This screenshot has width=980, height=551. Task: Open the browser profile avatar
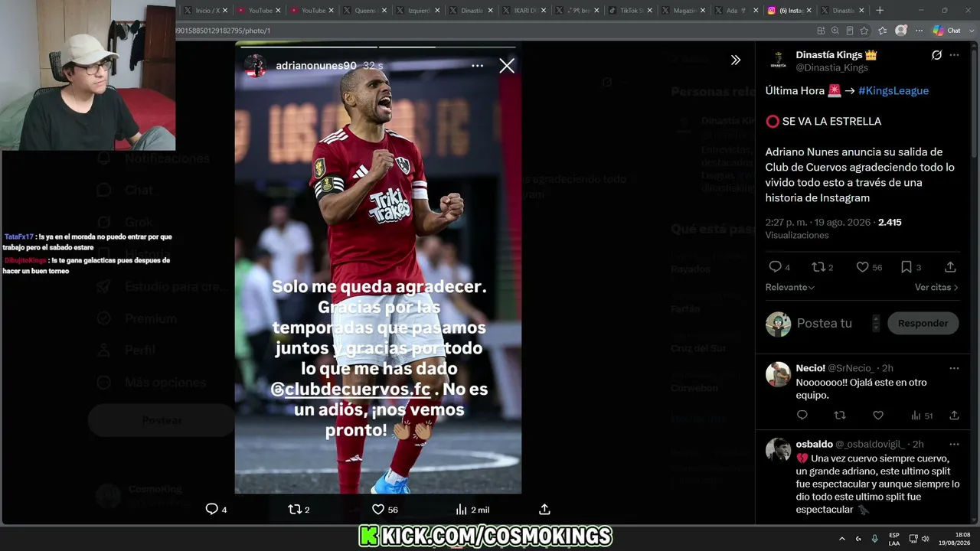(901, 31)
